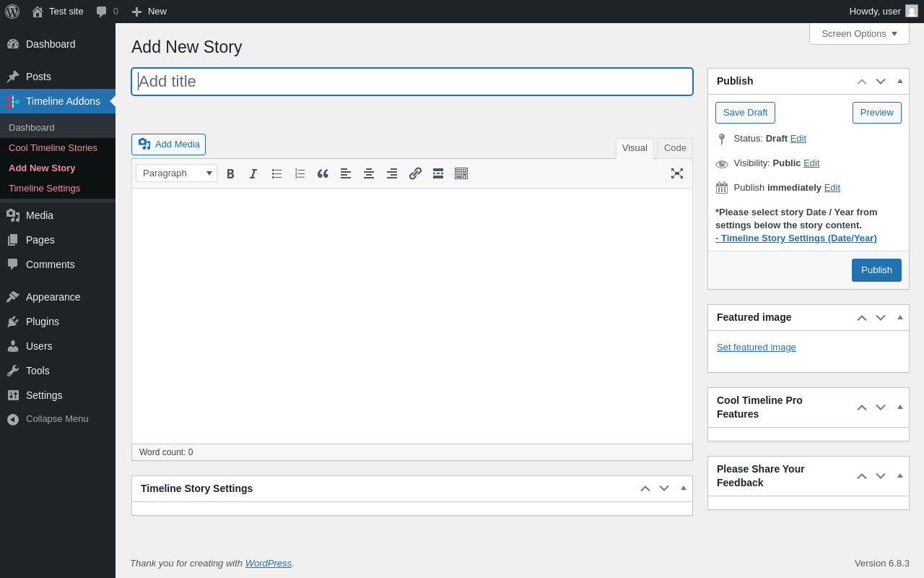The width and height of the screenshot is (924, 578).
Task: Show the toolbar toggle row
Action: point(461,173)
